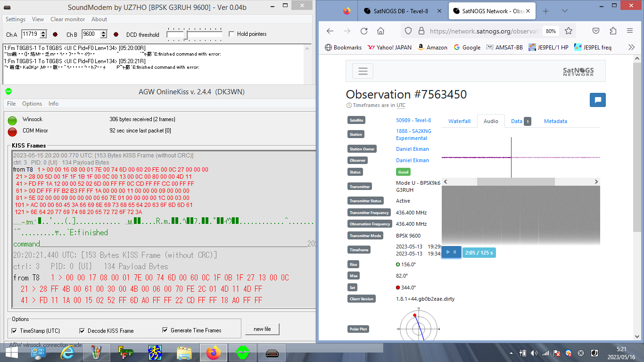
Task: Close the SatNOGS DB - Tevel-8 tab
Action: [438, 11]
